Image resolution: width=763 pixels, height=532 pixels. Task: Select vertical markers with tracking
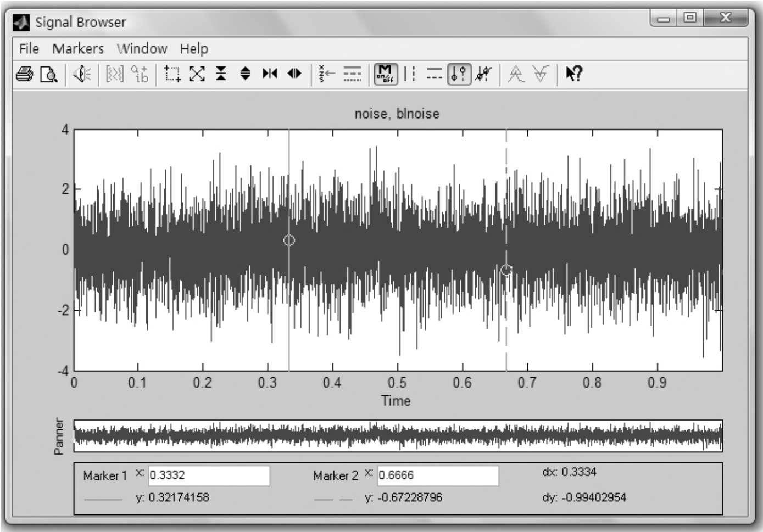459,74
